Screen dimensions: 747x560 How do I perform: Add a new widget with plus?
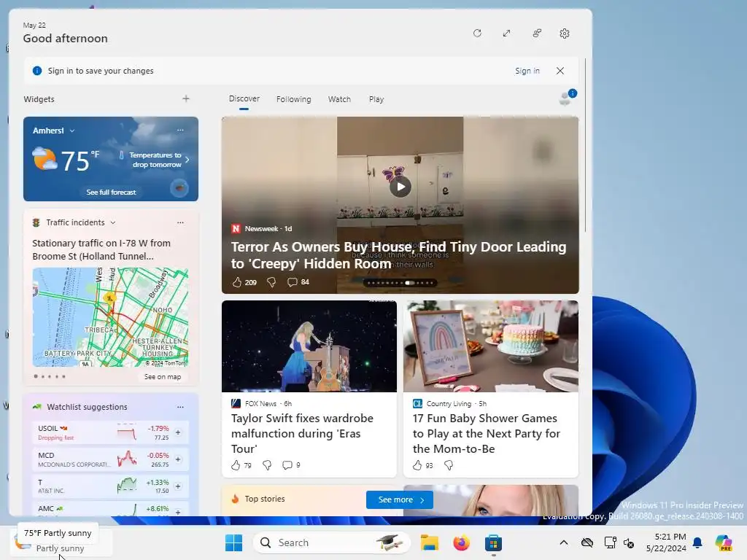click(186, 98)
